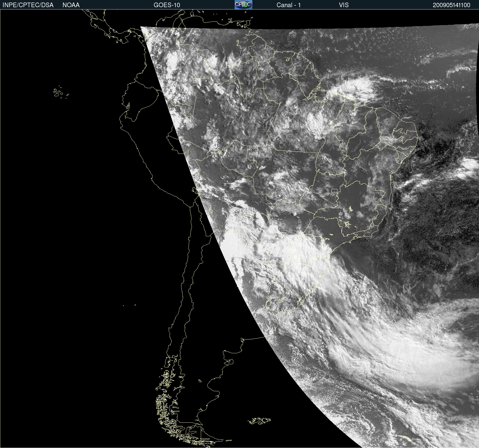Select the GOES-10 satellite label
Image resolution: width=479 pixels, height=448 pixels.
click(x=167, y=5)
